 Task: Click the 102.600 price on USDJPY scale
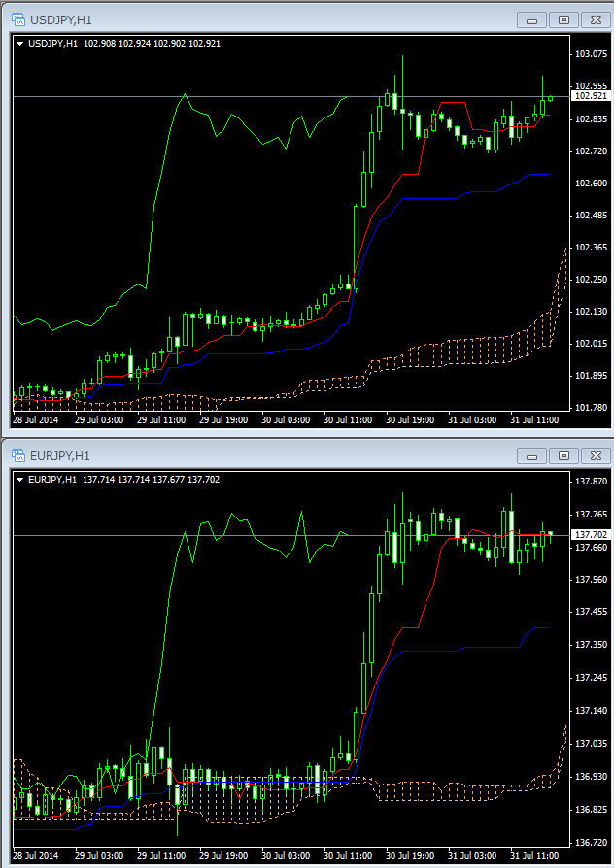tap(591, 183)
